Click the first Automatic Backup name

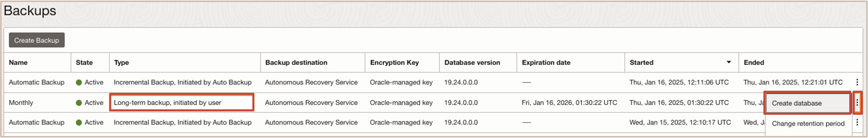point(36,82)
